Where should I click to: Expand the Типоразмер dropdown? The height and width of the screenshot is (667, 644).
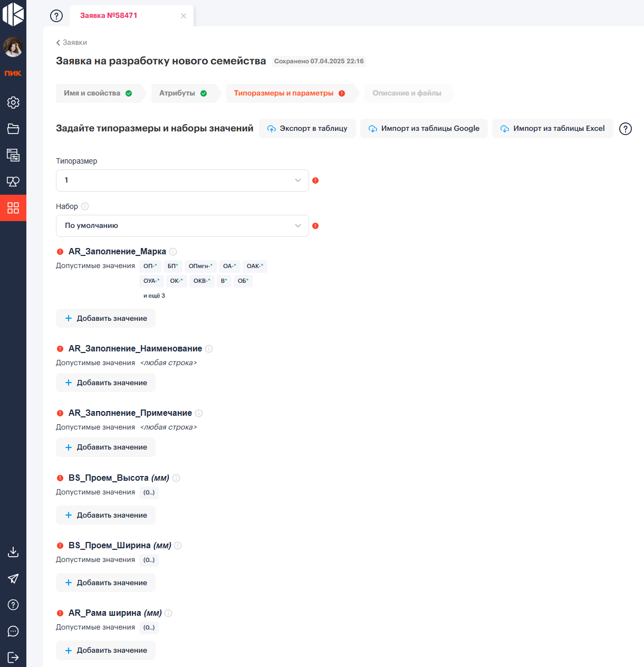[182, 180]
